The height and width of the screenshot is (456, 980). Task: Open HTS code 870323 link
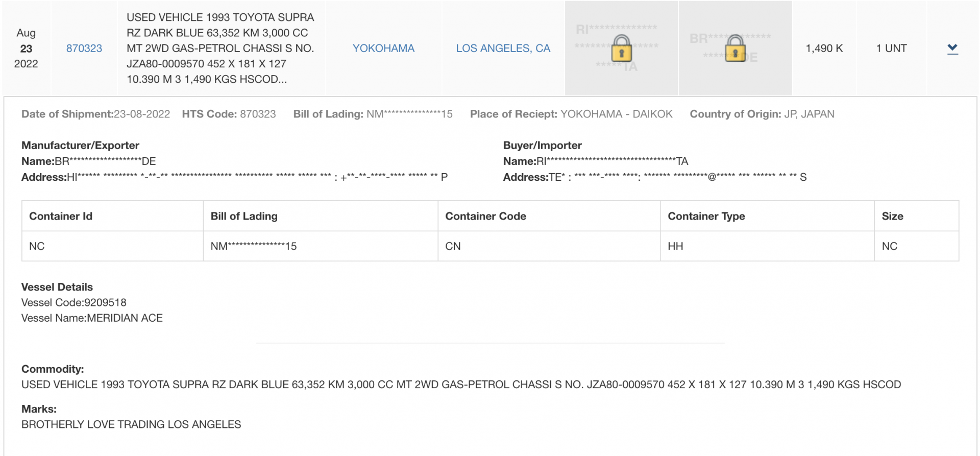pos(84,49)
